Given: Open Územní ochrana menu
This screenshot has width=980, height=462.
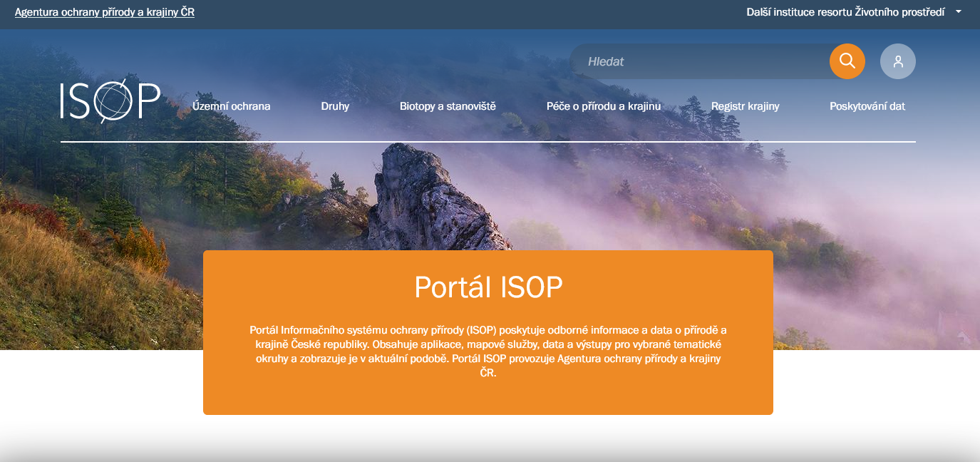Looking at the screenshot, I should pos(232,106).
